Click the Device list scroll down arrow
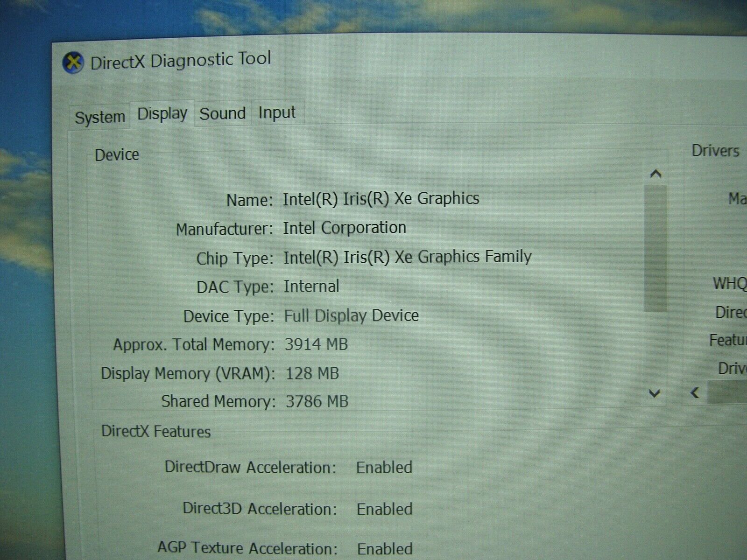Image resolution: width=747 pixels, height=560 pixels. click(655, 393)
